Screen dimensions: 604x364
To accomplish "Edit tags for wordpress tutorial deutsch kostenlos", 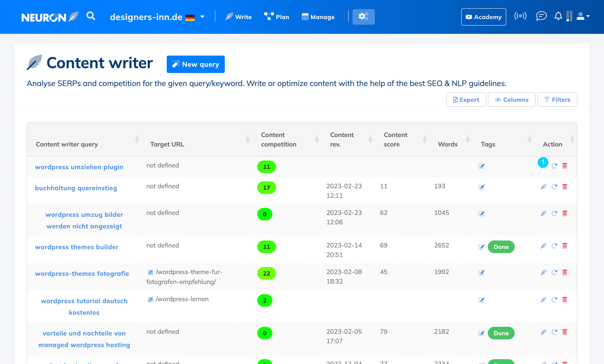I will pyautogui.click(x=482, y=300).
